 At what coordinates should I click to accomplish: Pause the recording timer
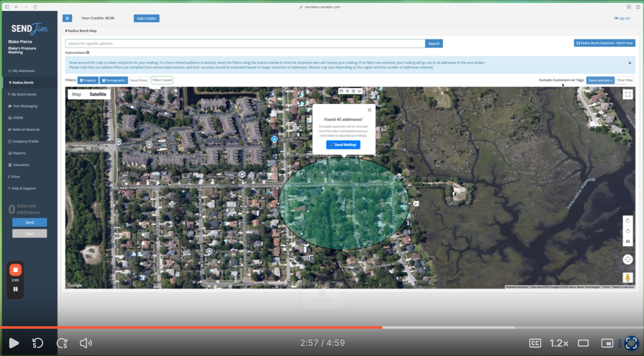pyautogui.click(x=15, y=289)
